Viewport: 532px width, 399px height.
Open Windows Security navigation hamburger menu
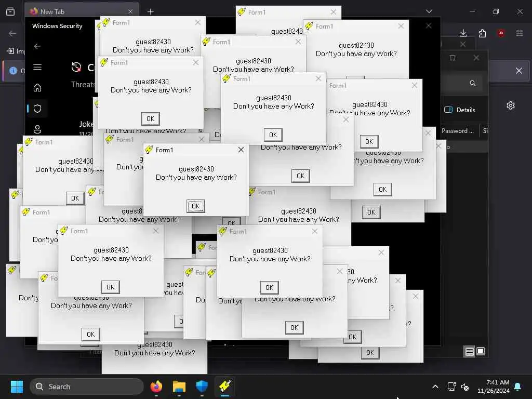tap(37, 67)
